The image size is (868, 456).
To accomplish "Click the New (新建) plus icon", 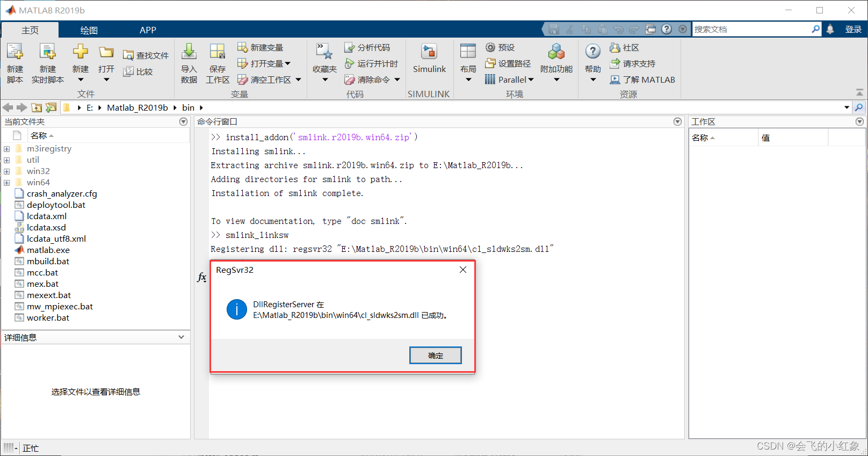I will tap(81, 52).
